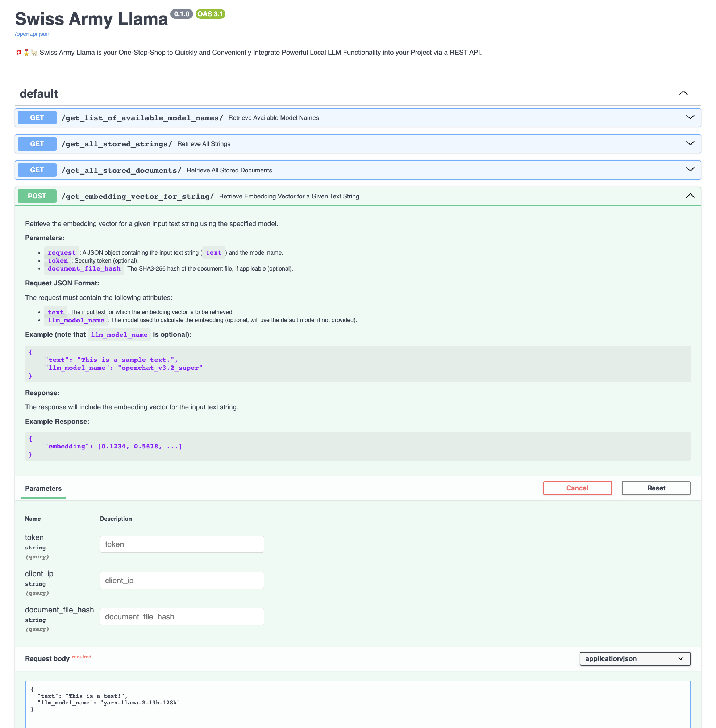The image size is (716, 728).
Task: Collapse the default section chevron
Action: tap(683, 93)
